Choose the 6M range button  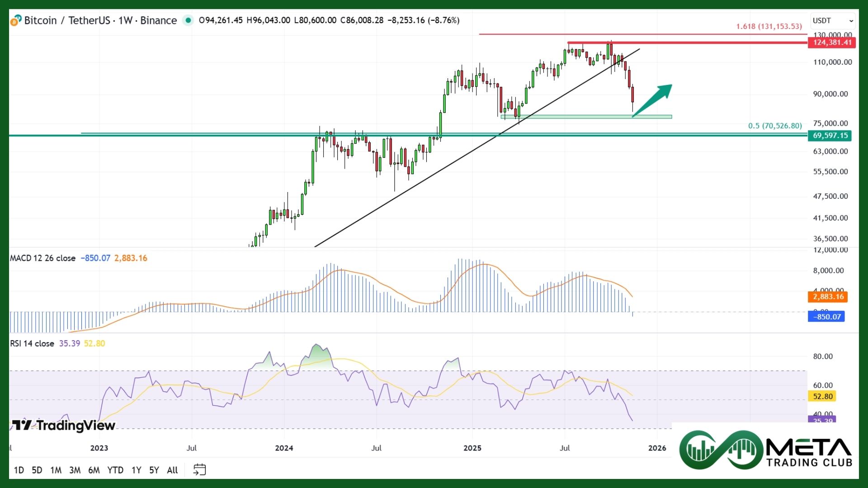[94, 470]
